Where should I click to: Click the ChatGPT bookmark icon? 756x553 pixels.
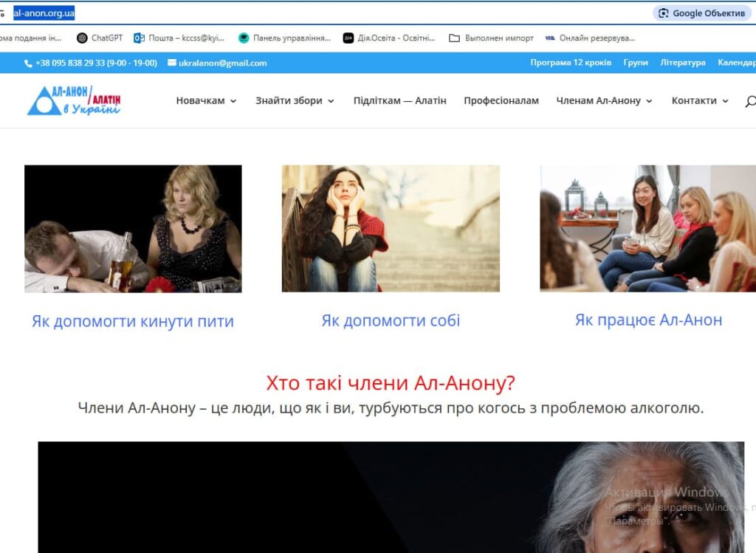82,38
